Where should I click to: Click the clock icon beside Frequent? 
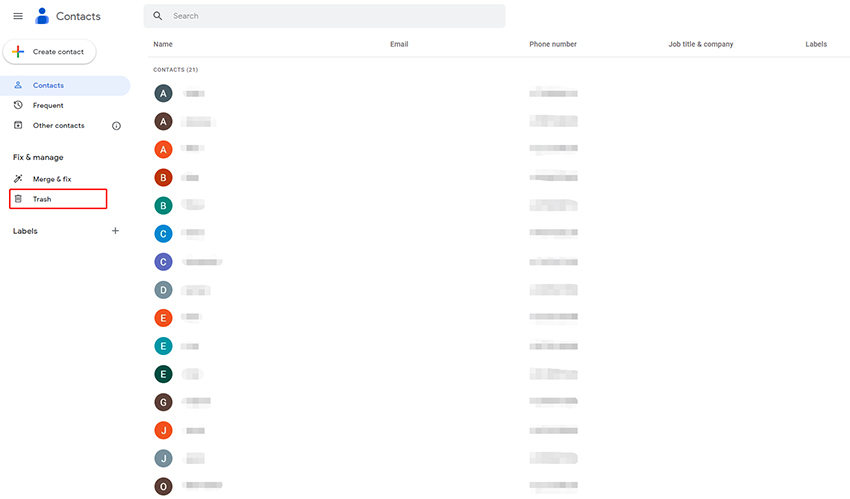(18, 105)
